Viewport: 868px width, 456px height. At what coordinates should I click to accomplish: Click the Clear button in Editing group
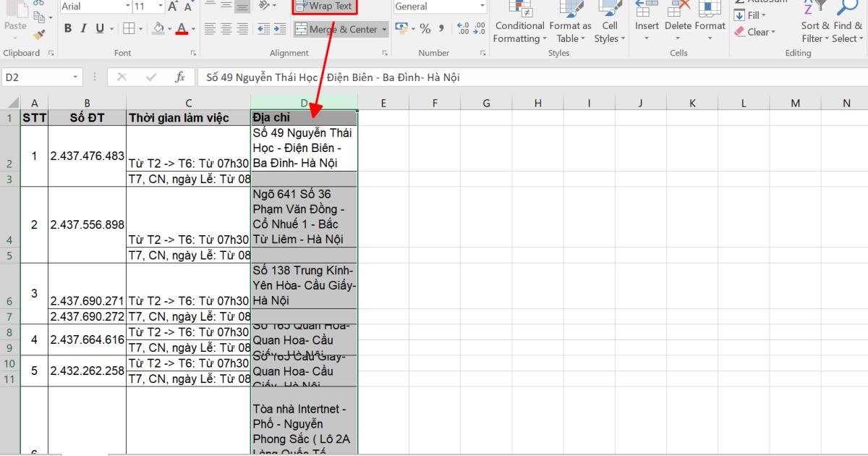(757, 32)
